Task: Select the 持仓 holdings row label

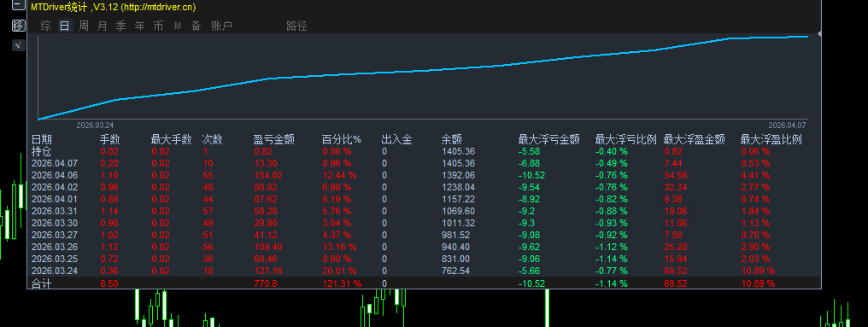Action: pyautogui.click(x=42, y=151)
